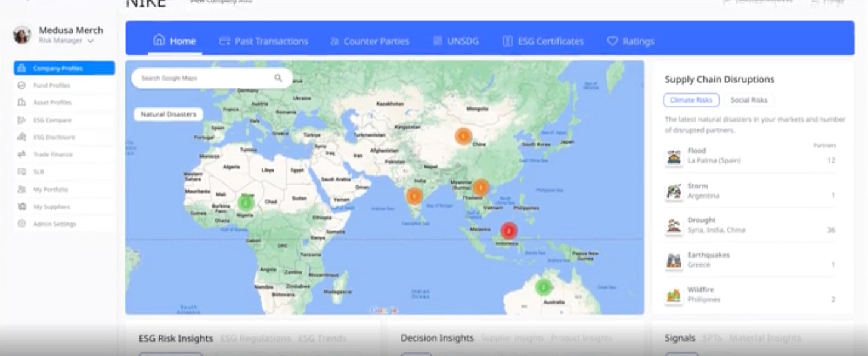Select the ESG Risk Insights tab
Screen dimensions: 868x356
click(176, 338)
